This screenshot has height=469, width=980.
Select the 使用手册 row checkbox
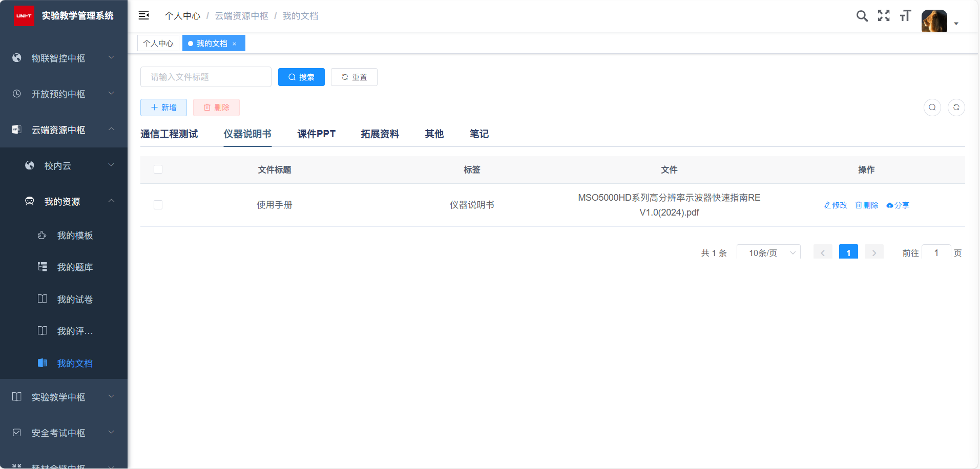click(x=158, y=205)
